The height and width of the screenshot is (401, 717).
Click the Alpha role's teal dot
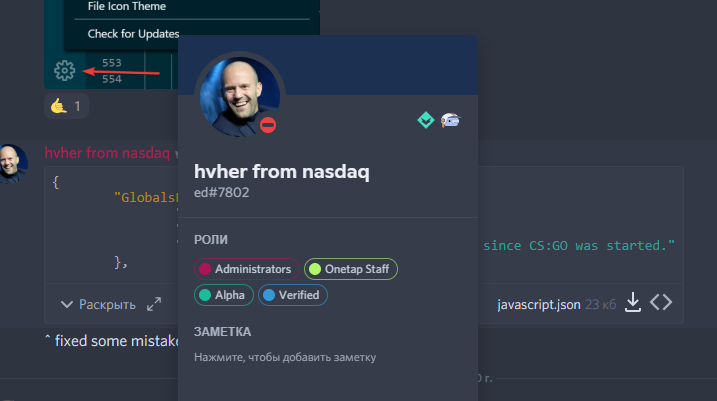[x=205, y=295]
